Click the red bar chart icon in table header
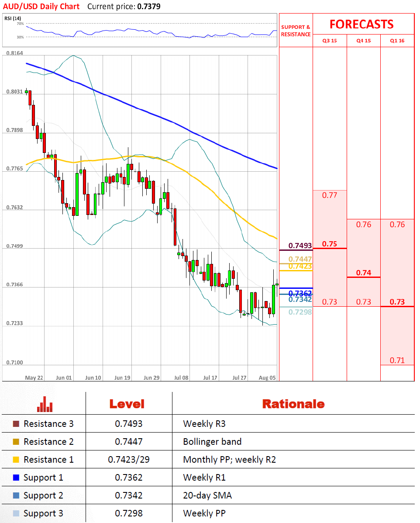The height and width of the screenshot is (523, 420). [45, 404]
